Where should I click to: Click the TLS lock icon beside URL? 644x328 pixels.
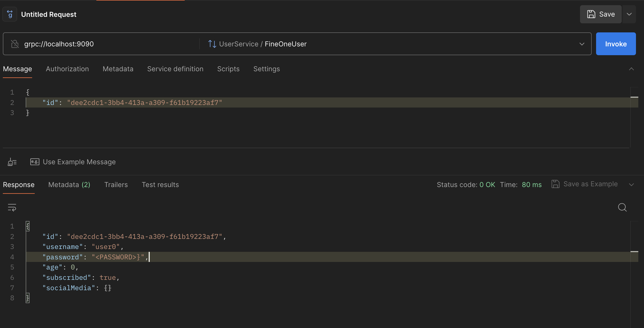[x=15, y=44]
